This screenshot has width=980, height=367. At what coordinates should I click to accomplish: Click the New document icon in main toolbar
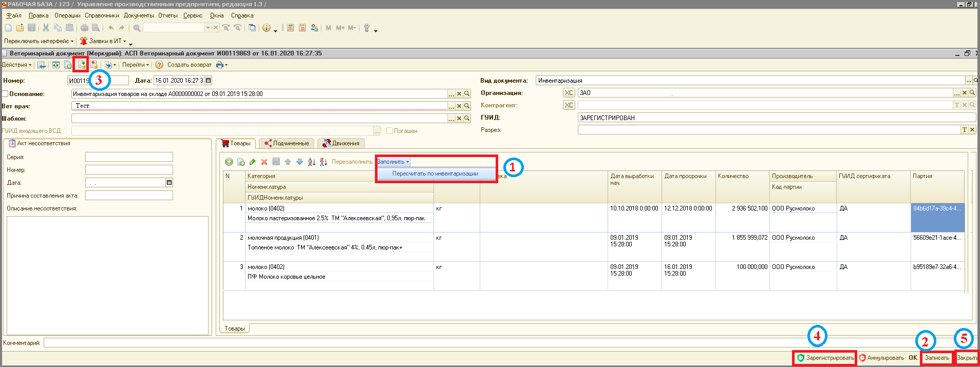point(8,28)
